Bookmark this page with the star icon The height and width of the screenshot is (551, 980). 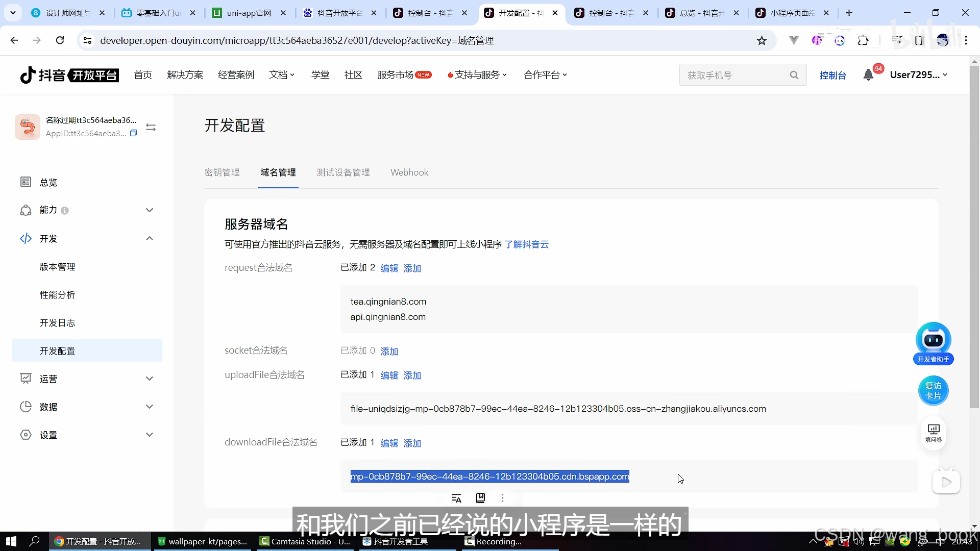[x=762, y=40]
